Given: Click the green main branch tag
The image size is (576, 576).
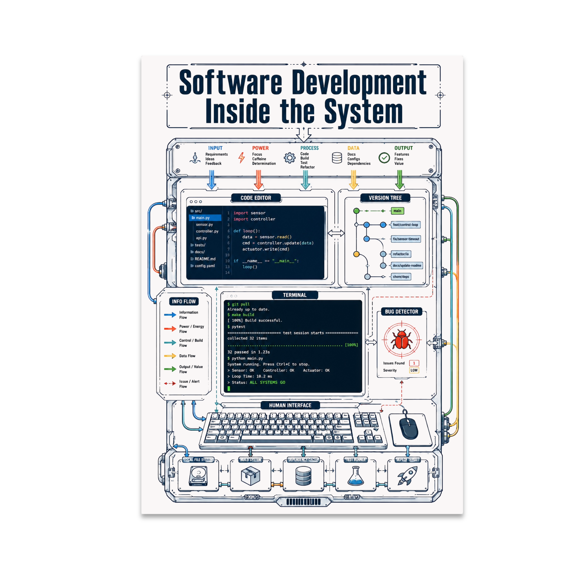Looking at the screenshot, I should pos(397,211).
